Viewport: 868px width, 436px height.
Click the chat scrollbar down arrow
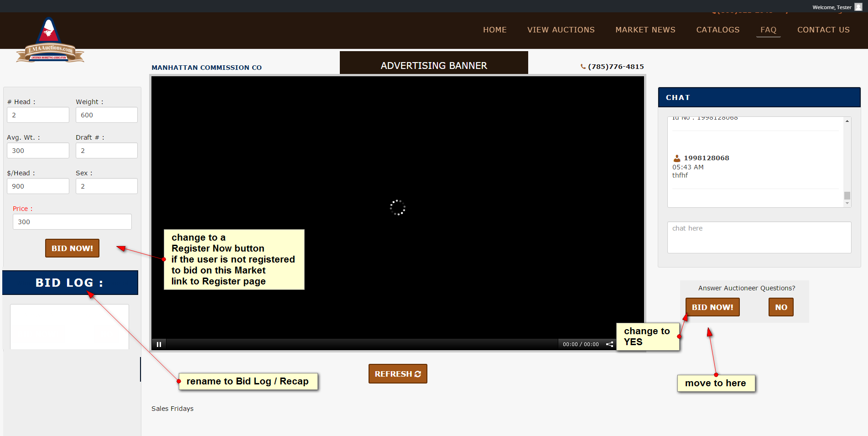[x=847, y=203]
